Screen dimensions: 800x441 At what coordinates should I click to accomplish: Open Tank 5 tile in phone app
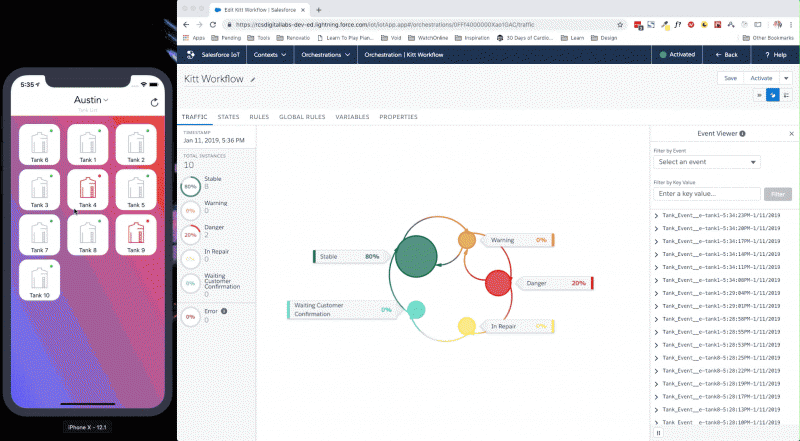point(136,190)
